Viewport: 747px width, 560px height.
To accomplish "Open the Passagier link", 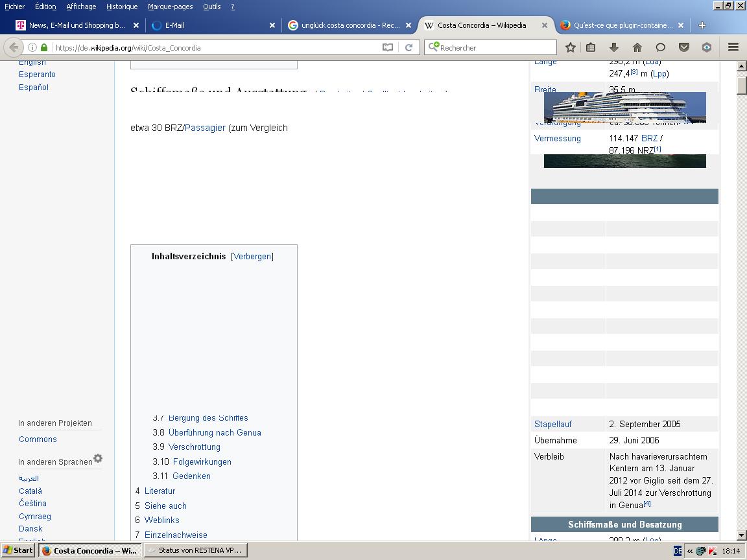I will point(205,128).
